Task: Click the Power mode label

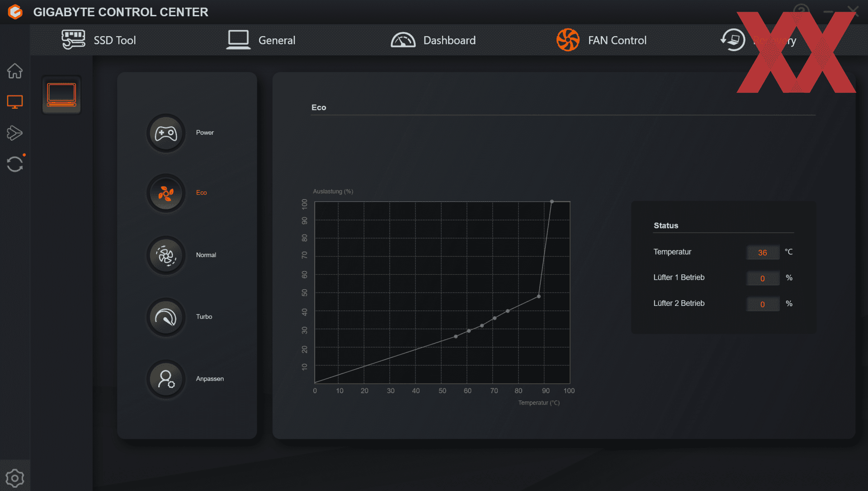Action: click(x=205, y=133)
